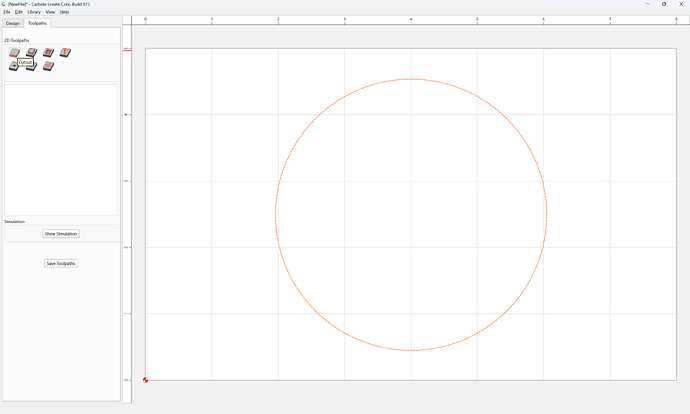
Task: Click the "Simulation" section label
Action: [x=15, y=222]
